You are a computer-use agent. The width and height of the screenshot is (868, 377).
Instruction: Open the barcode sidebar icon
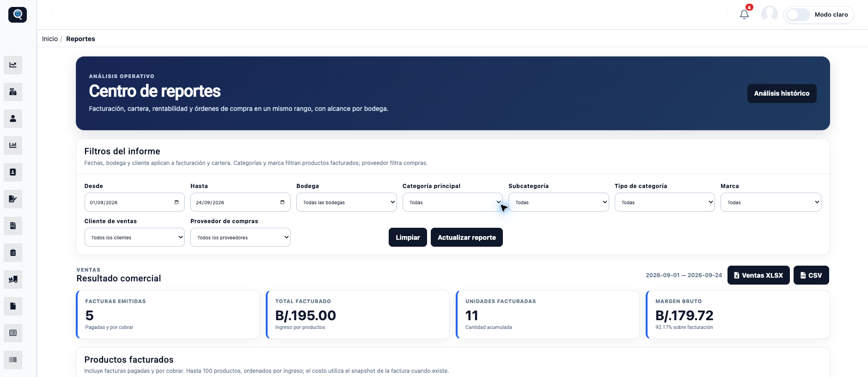(x=13, y=360)
